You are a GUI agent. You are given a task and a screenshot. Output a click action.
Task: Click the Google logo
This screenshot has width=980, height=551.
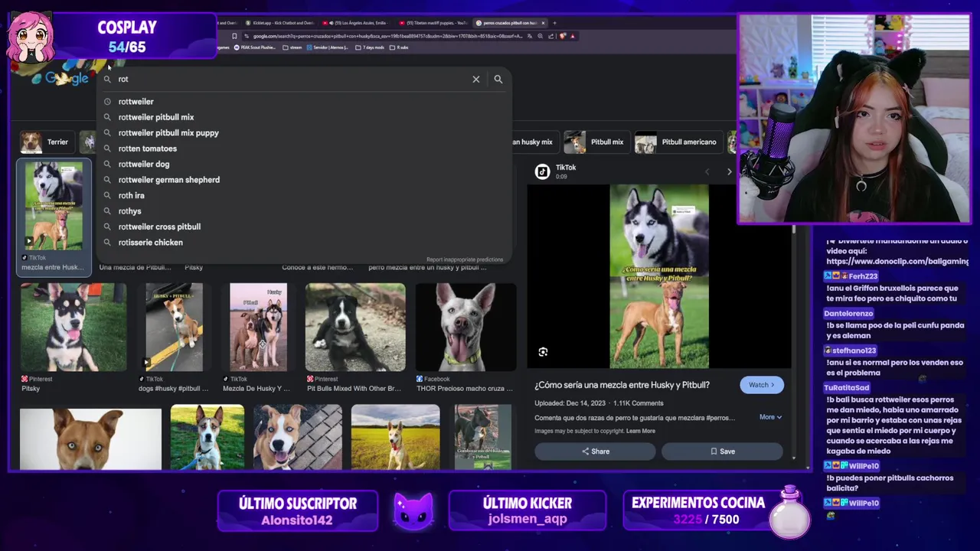(x=67, y=78)
